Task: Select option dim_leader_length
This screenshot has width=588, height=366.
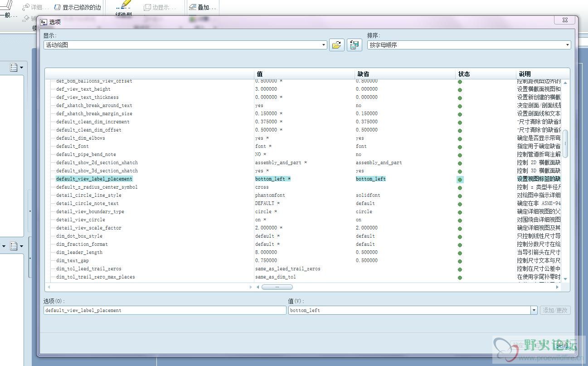Action: pyautogui.click(x=79, y=253)
